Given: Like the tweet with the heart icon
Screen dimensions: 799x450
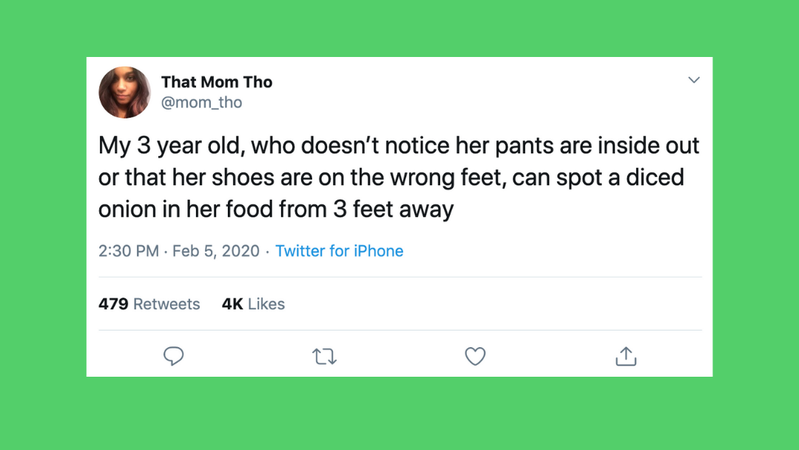Looking at the screenshot, I should pyautogui.click(x=475, y=356).
